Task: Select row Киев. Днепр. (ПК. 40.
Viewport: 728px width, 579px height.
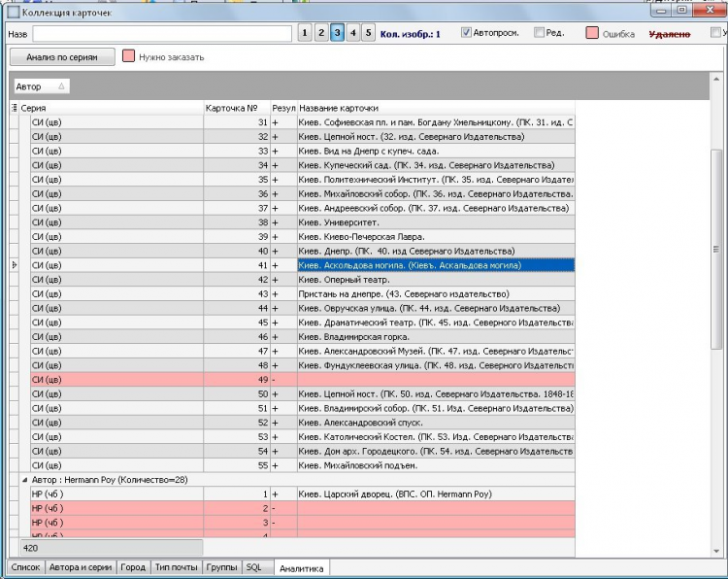Action: point(303,251)
